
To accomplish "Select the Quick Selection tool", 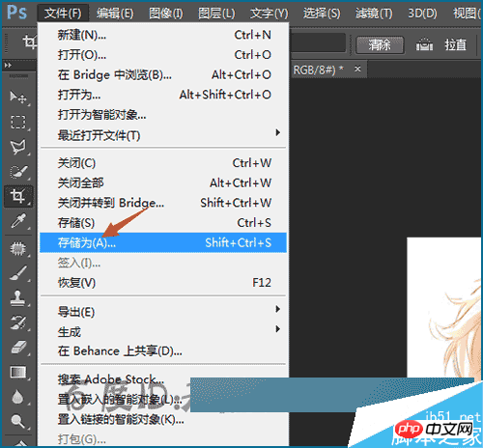I will point(18,172).
